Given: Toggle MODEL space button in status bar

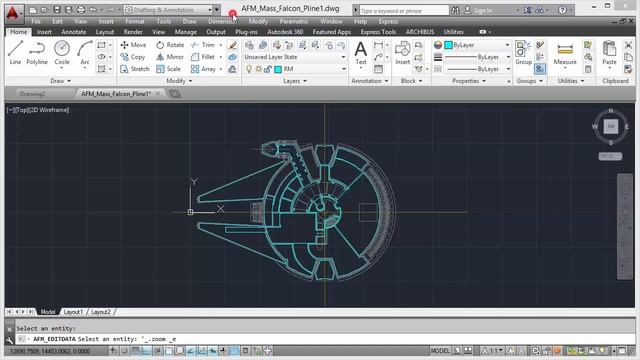Looking at the screenshot, I should [440, 351].
